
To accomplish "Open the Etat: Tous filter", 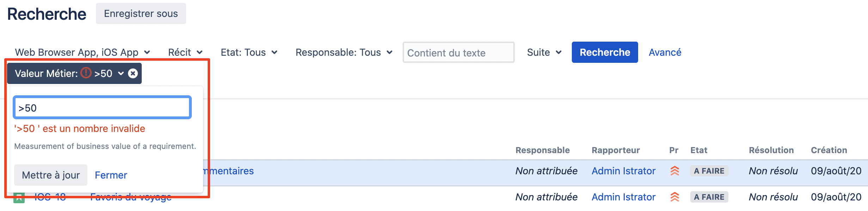I will pos(249,53).
